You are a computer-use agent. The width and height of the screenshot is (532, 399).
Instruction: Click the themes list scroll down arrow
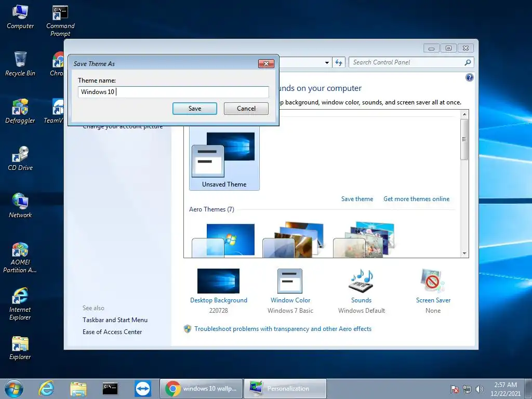coord(464,254)
